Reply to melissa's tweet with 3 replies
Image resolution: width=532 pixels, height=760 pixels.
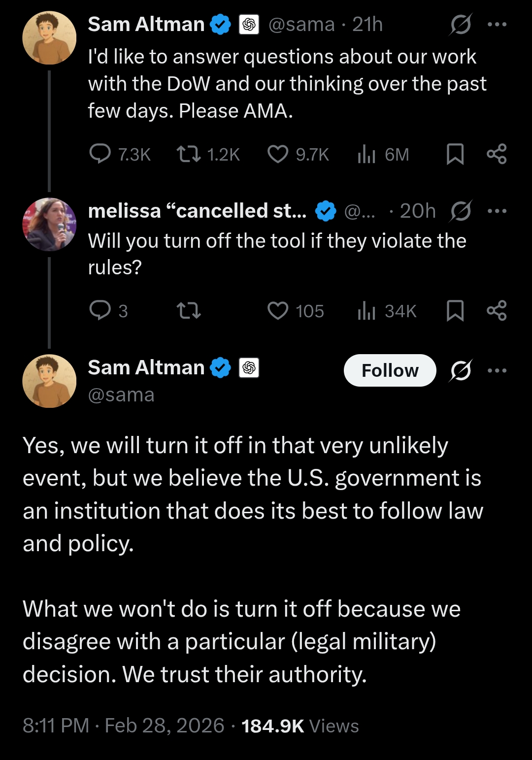pyautogui.click(x=100, y=311)
